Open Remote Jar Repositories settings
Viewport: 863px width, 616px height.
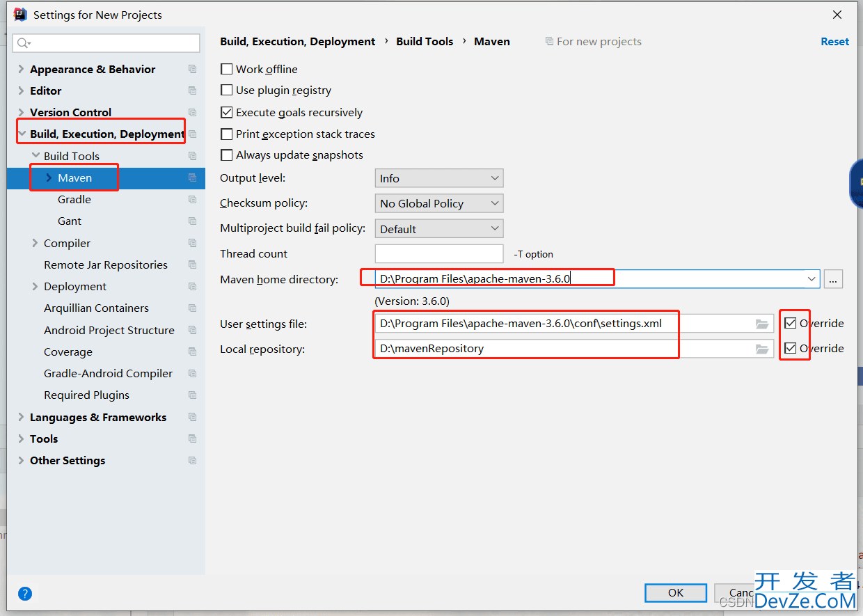point(106,265)
